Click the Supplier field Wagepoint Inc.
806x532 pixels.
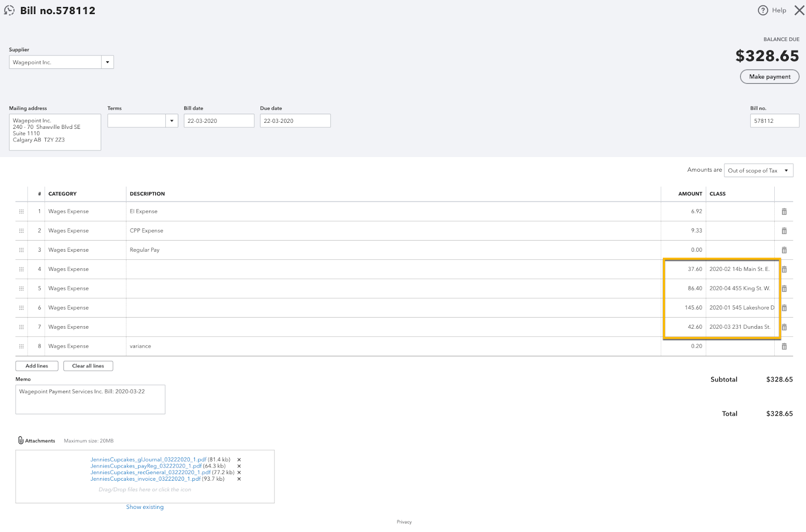pos(55,62)
